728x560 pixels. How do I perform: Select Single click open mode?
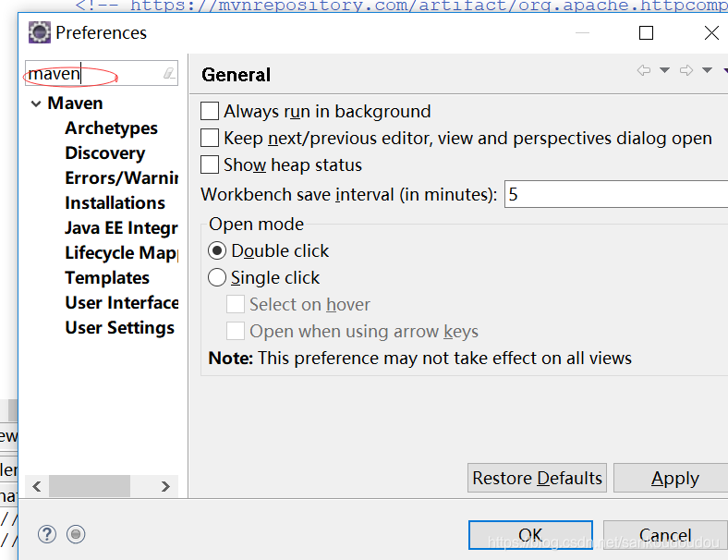point(217,277)
